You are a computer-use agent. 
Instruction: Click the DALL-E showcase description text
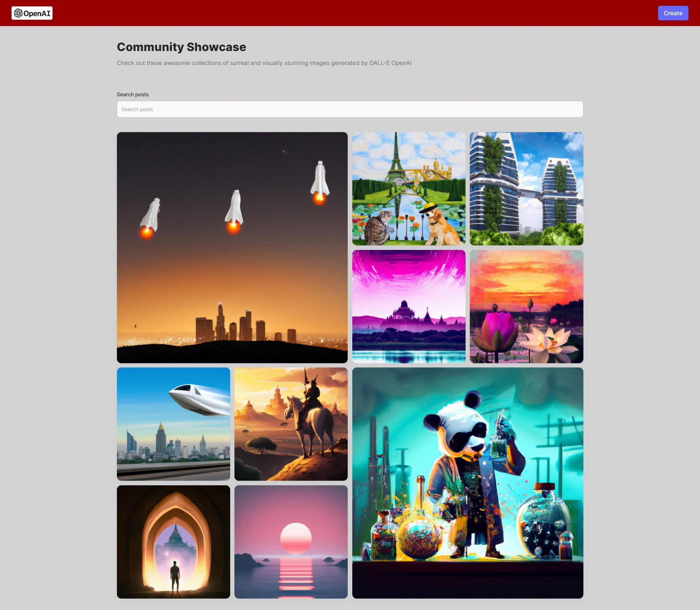pos(264,63)
